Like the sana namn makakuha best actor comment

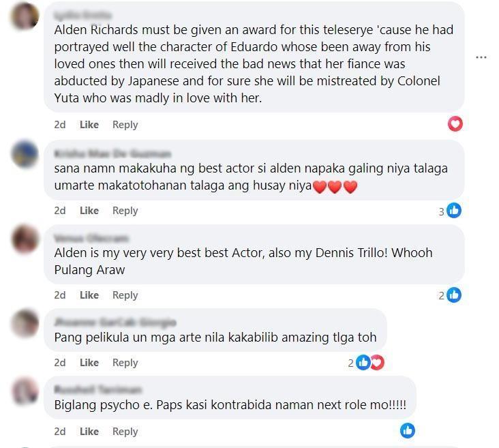(89, 211)
